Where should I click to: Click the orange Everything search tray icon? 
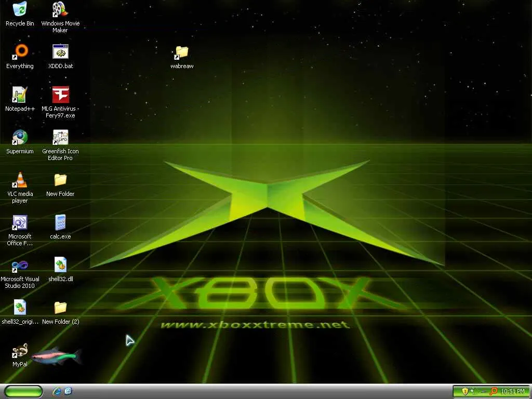click(x=494, y=392)
